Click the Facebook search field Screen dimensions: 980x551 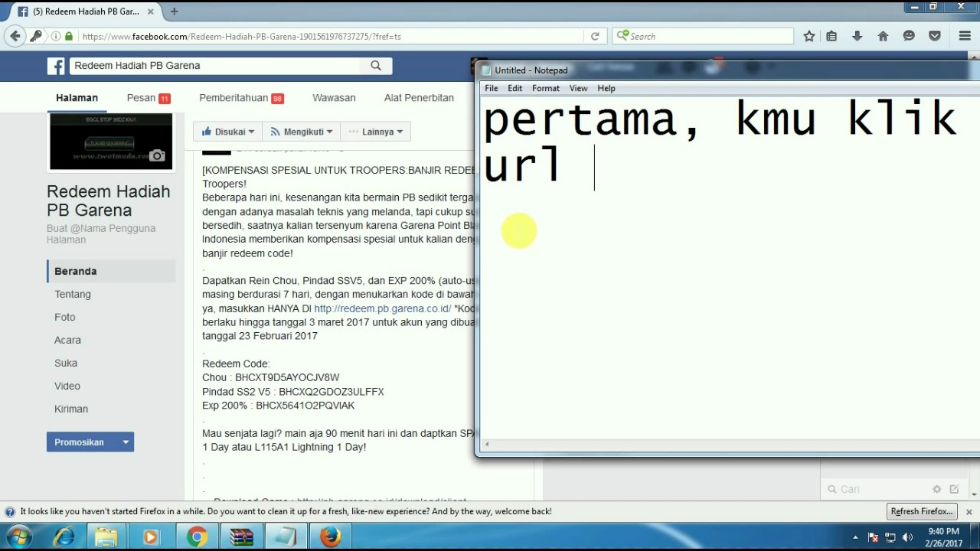pos(215,66)
